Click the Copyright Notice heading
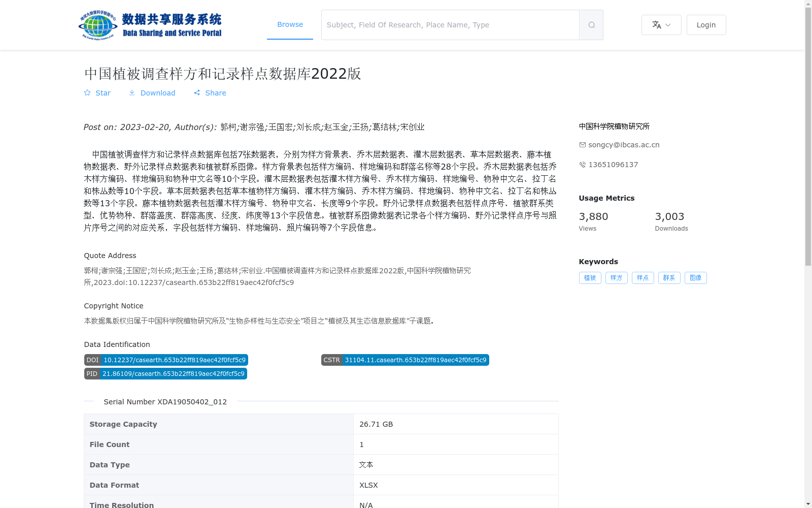Screen dimensions: 812x508 click(x=114, y=306)
